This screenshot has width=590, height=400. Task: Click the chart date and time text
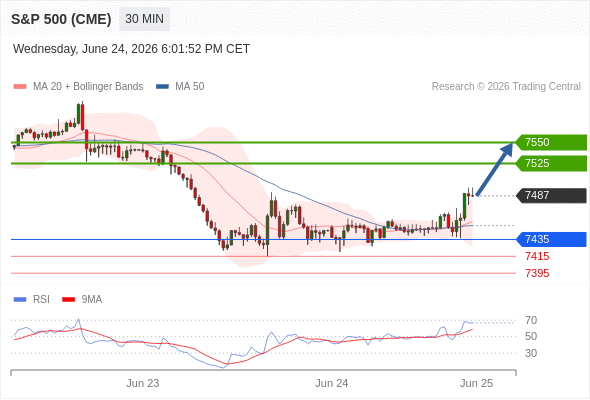click(x=131, y=49)
